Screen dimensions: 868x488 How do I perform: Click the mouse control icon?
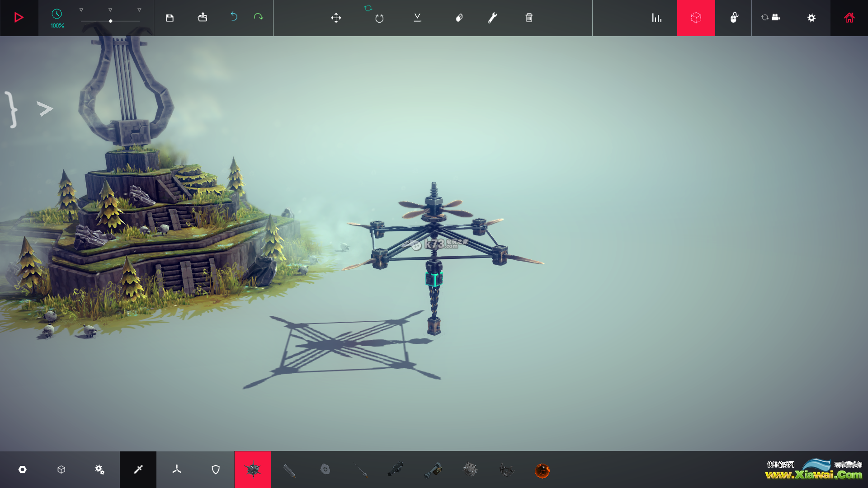[x=734, y=18]
